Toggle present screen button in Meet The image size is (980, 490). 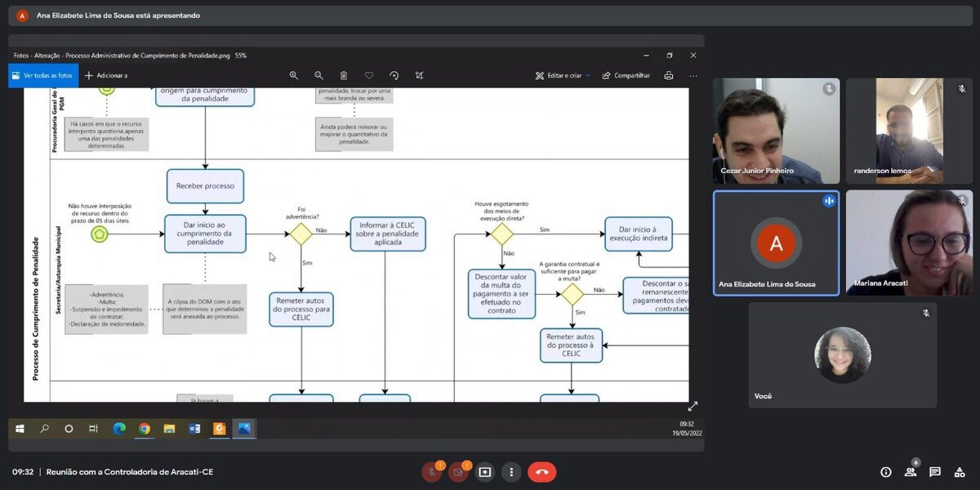coord(485,472)
